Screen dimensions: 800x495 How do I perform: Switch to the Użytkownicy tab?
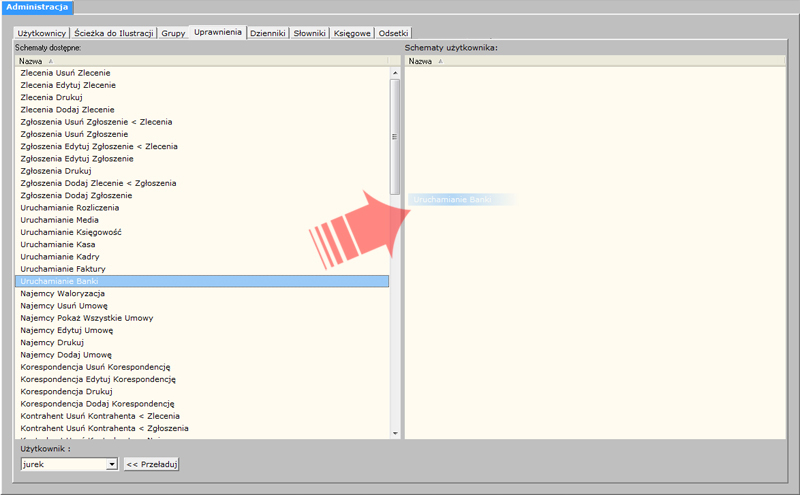point(41,33)
